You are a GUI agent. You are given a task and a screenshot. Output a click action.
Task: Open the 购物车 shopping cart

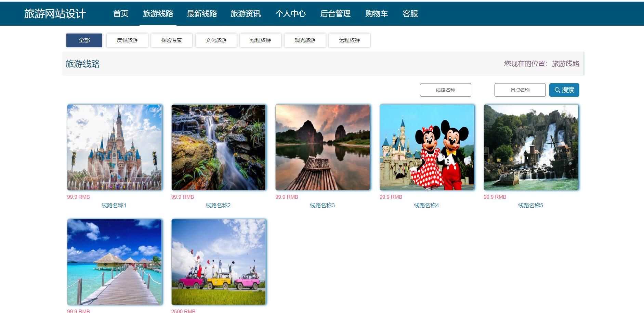coord(377,14)
